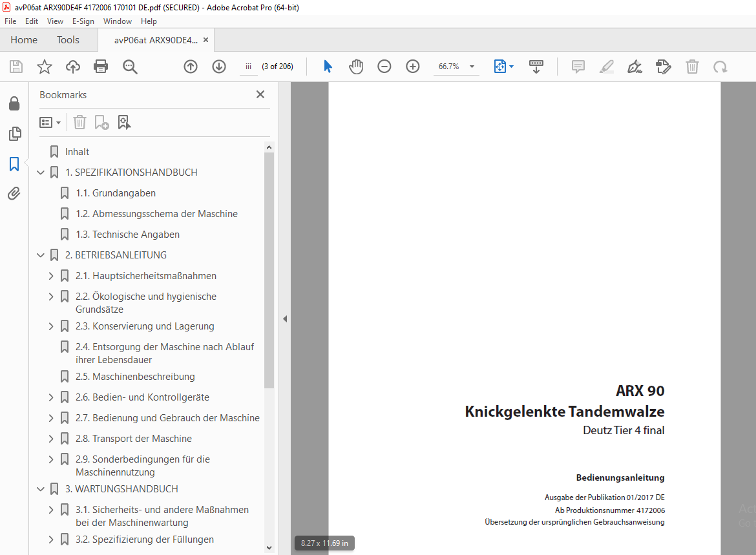The image size is (756, 555).
Task: Open 1.1. Grundangaben bookmark
Action: click(116, 193)
